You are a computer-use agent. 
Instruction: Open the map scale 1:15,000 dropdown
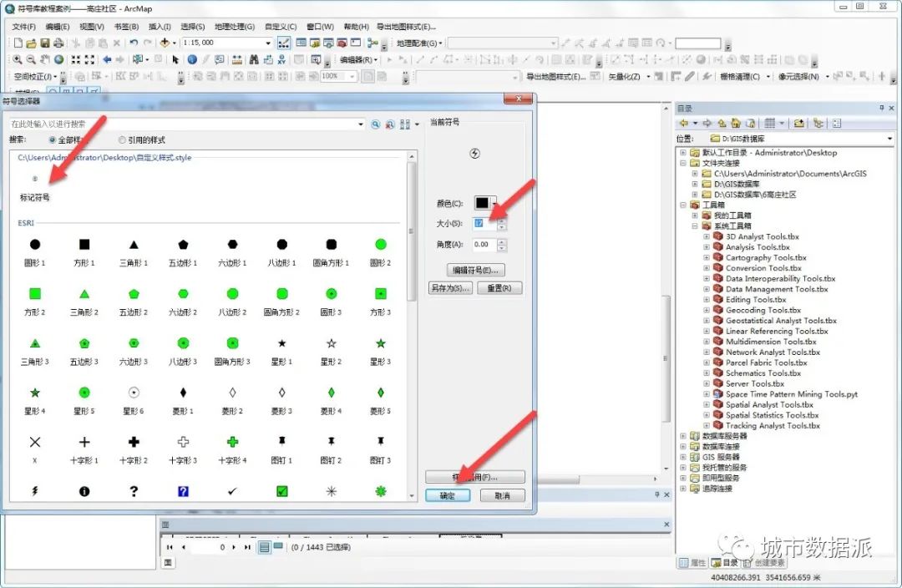tap(268, 43)
